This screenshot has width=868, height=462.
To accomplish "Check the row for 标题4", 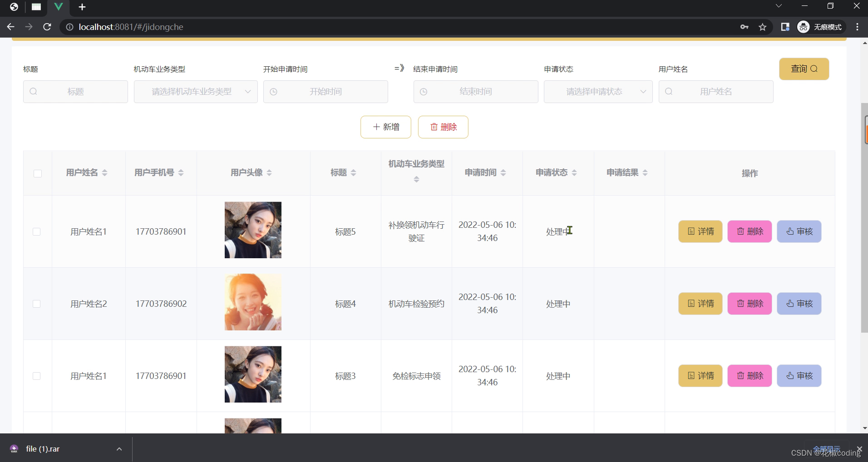I will coord(37,304).
